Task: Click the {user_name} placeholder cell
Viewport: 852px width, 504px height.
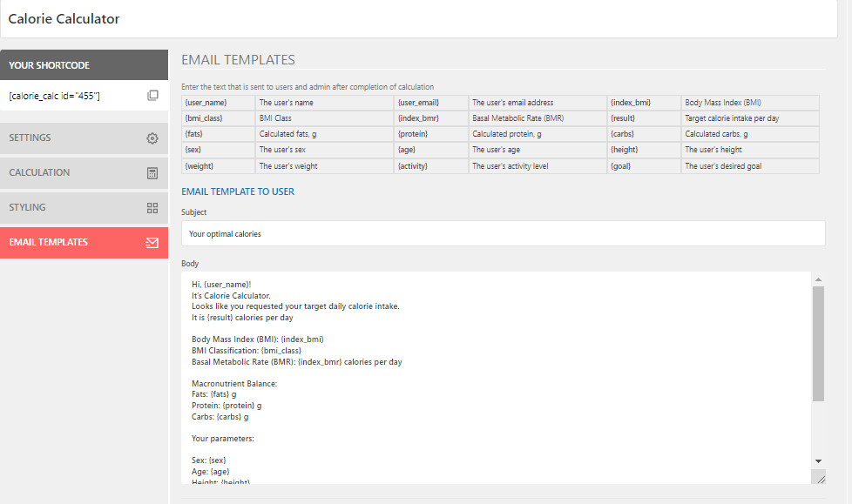Action: (219, 103)
